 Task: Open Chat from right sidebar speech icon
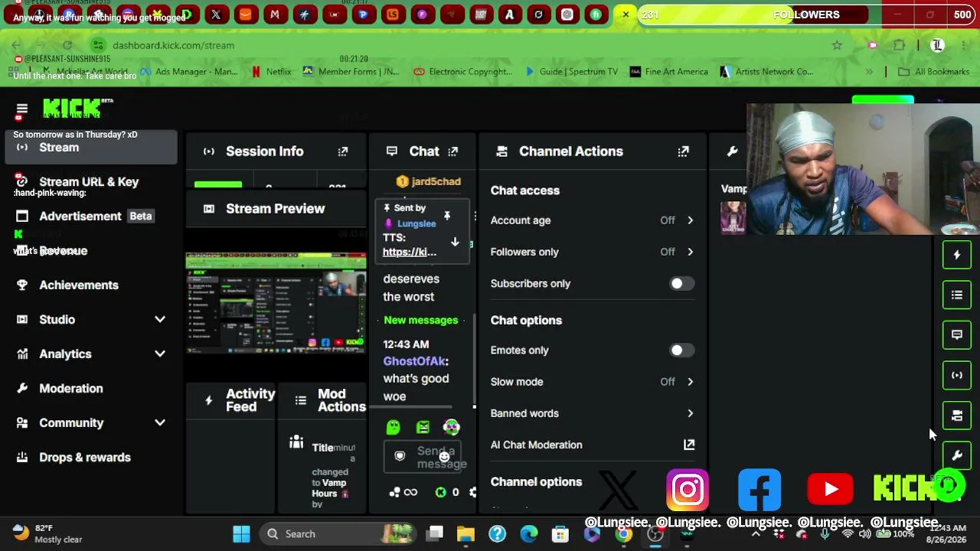click(x=957, y=334)
